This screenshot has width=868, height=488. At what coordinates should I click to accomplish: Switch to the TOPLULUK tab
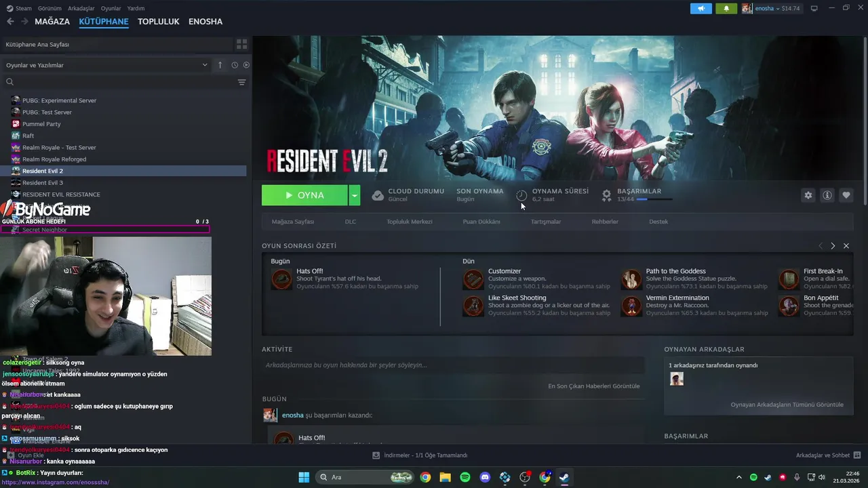pyautogui.click(x=159, y=22)
